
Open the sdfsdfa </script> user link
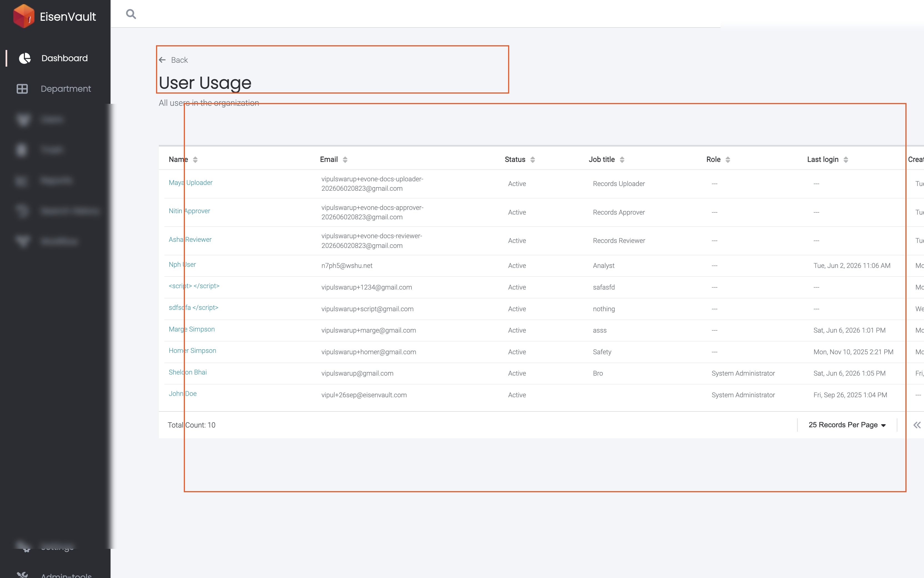[194, 308]
